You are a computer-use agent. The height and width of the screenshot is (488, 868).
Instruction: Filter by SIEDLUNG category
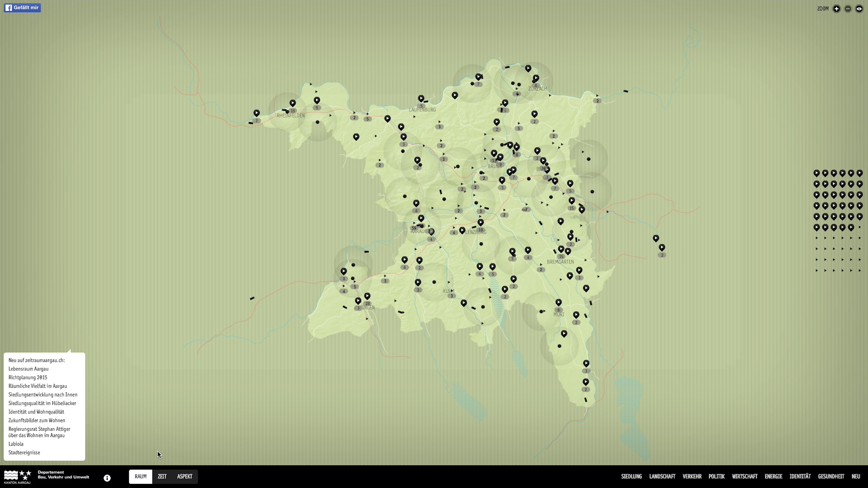click(x=631, y=476)
